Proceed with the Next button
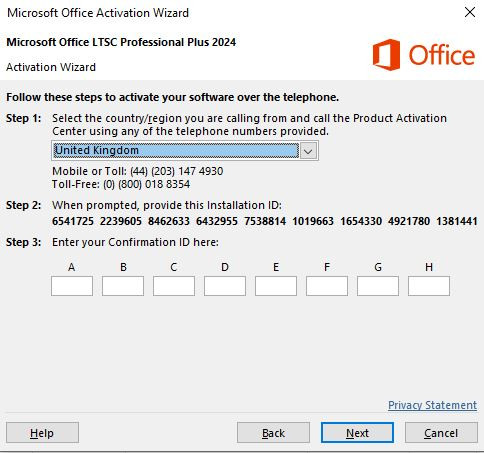The height and width of the screenshot is (453, 484). [357, 433]
